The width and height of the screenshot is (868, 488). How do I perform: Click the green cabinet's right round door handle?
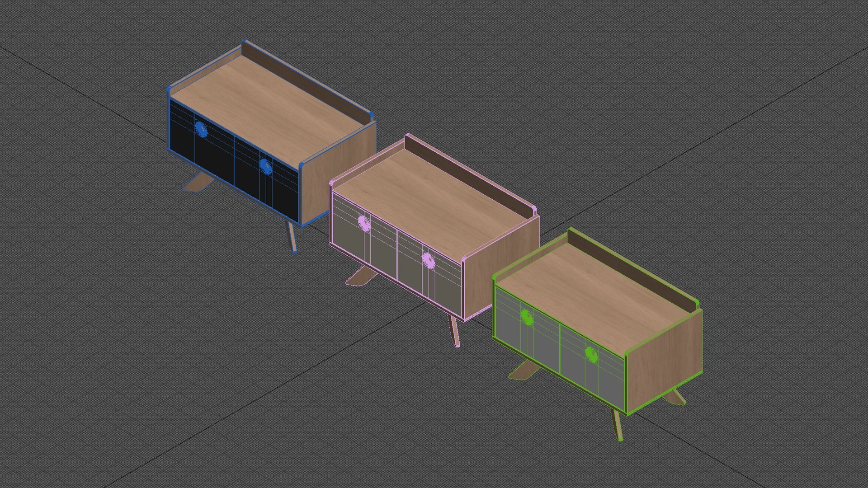591,355
